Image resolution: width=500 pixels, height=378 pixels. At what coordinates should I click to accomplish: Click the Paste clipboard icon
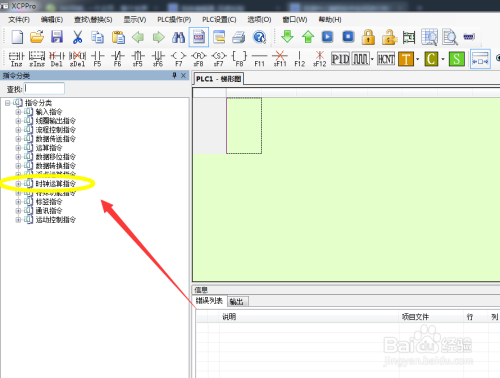[118, 37]
